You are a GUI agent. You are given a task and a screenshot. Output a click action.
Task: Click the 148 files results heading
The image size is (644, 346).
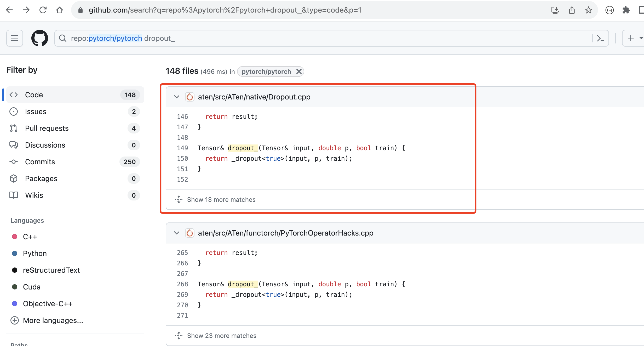pyautogui.click(x=182, y=71)
